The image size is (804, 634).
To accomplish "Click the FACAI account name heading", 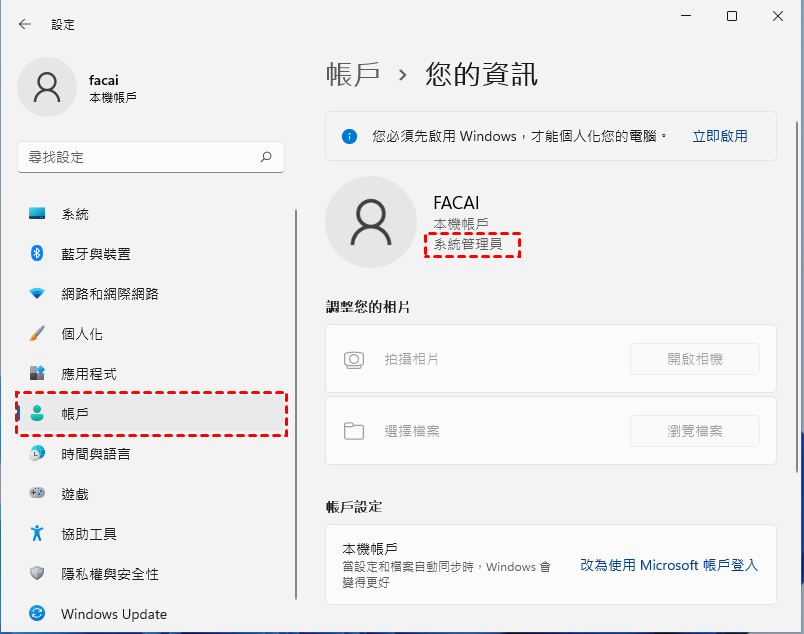I will 456,203.
